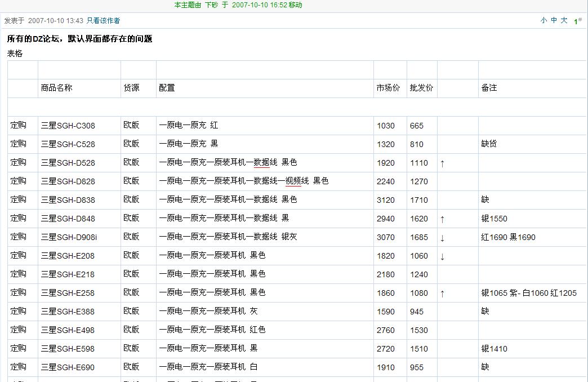Click the up arrow in SGH-D528 row
The width and height of the screenshot is (588, 382).
443,163
